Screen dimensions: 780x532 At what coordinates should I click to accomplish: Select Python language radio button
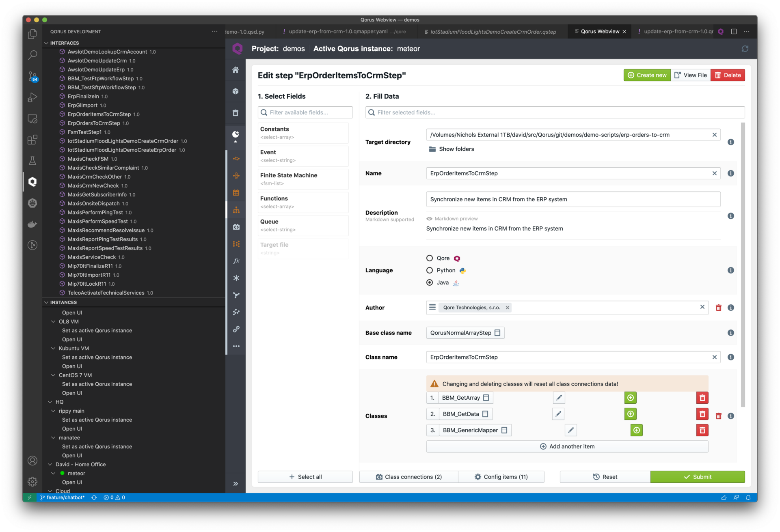[430, 270]
